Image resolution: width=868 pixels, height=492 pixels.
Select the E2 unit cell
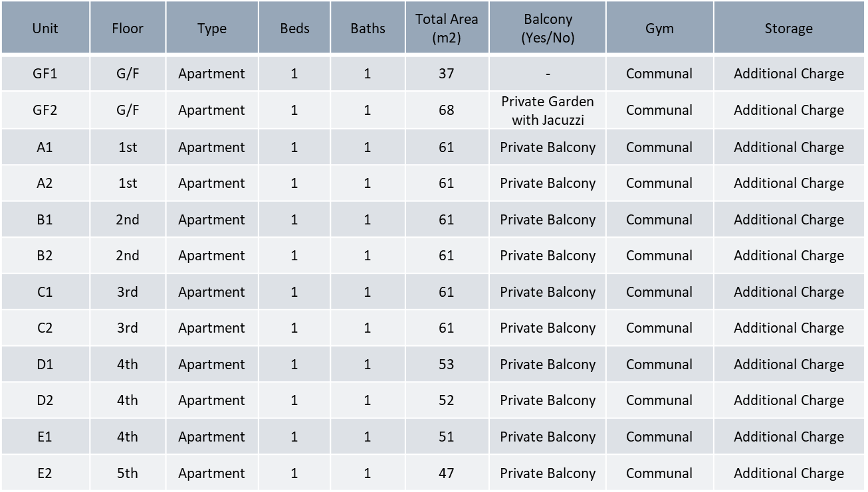[45, 473]
